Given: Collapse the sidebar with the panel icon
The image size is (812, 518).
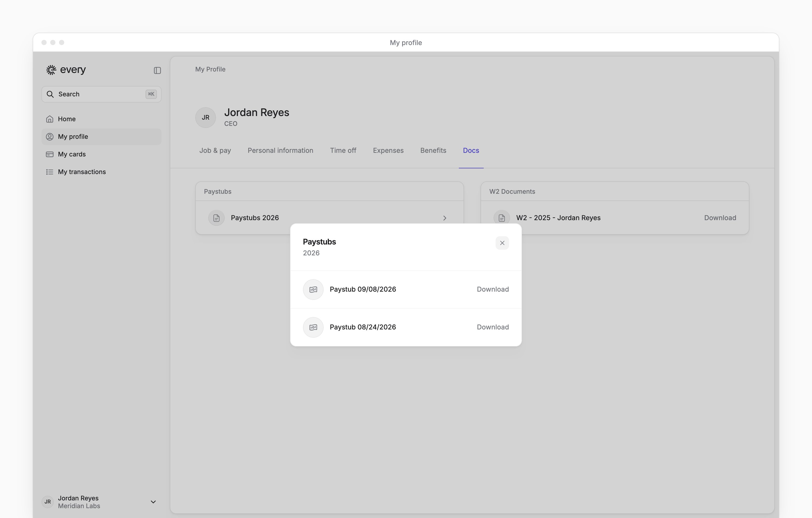Looking at the screenshot, I should [x=157, y=70].
